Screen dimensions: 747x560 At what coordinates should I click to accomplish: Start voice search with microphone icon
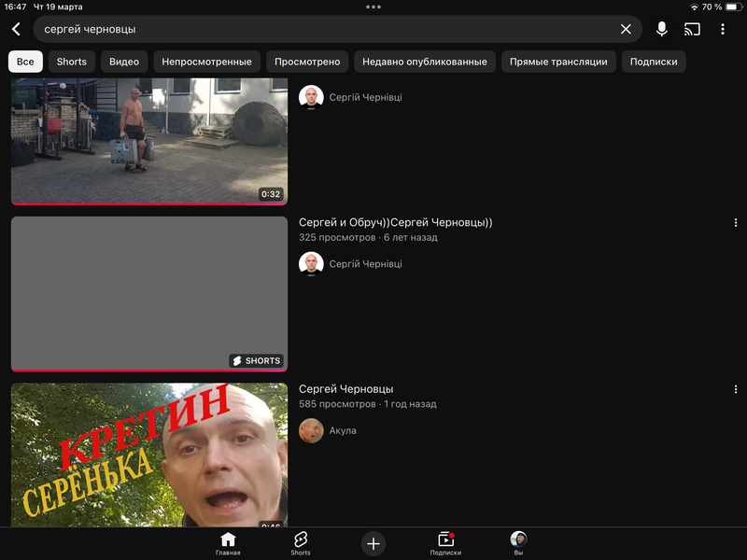661,29
